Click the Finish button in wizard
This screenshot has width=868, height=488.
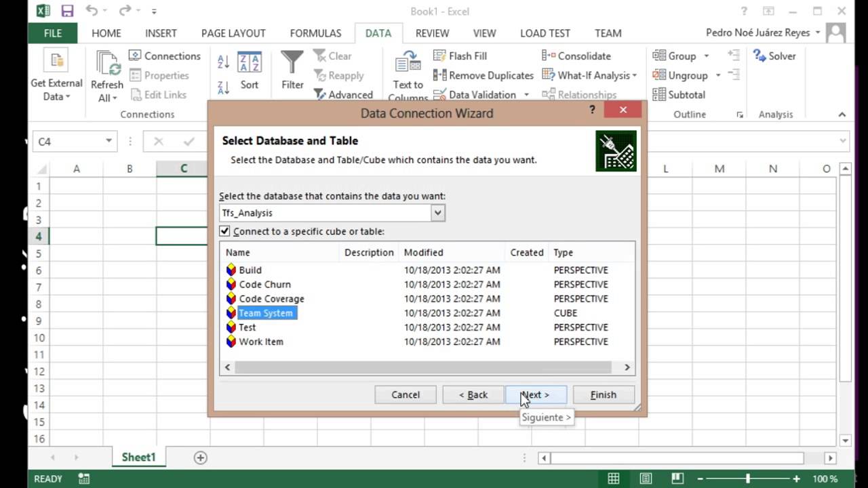pos(604,394)
